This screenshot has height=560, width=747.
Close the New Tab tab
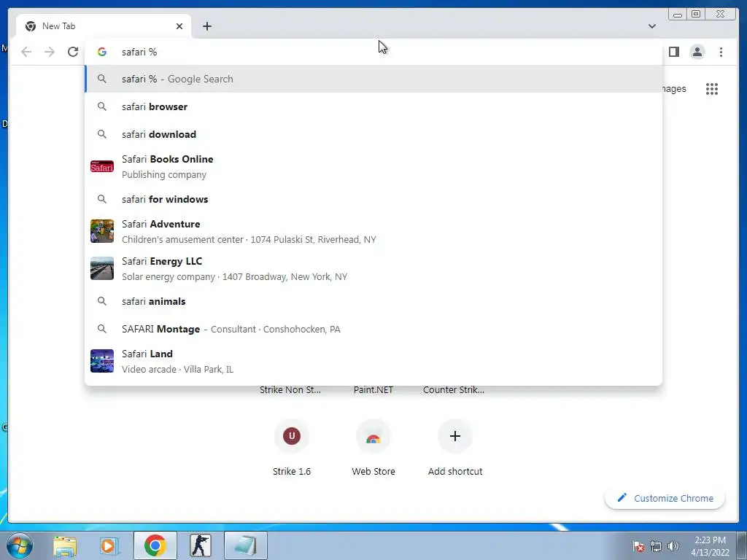pyautogui.click(x=179, y=26)
